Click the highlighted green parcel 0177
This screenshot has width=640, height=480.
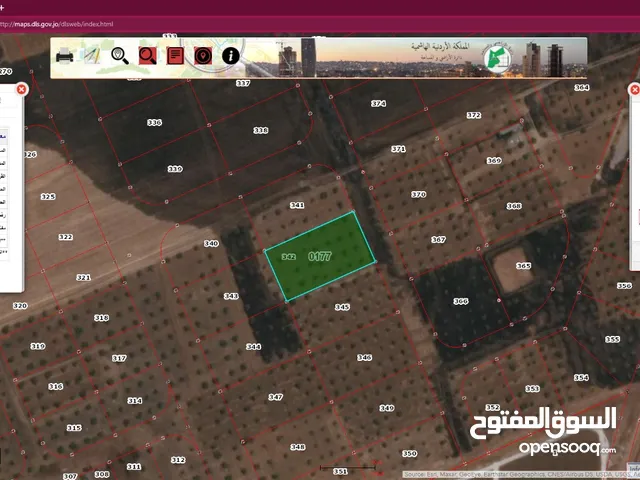point(320,256)
